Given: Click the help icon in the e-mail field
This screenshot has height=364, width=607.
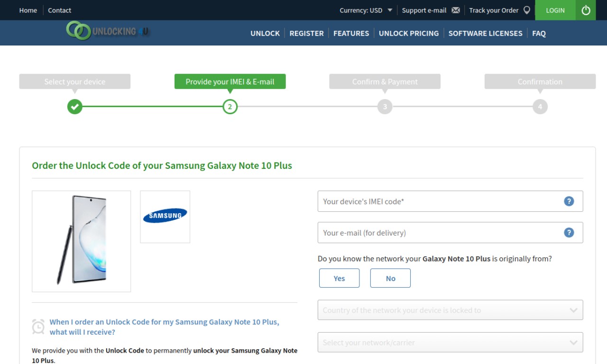Looking at the screenshot, I should (x=569, y=232).
